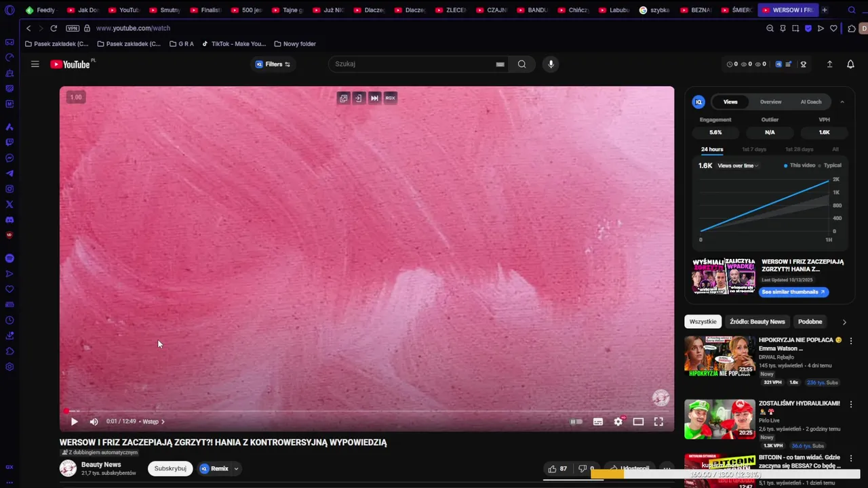Viewport: 868px width, 488px height.
Task: Select the 1st 7 days range tab
Action: 754,149
